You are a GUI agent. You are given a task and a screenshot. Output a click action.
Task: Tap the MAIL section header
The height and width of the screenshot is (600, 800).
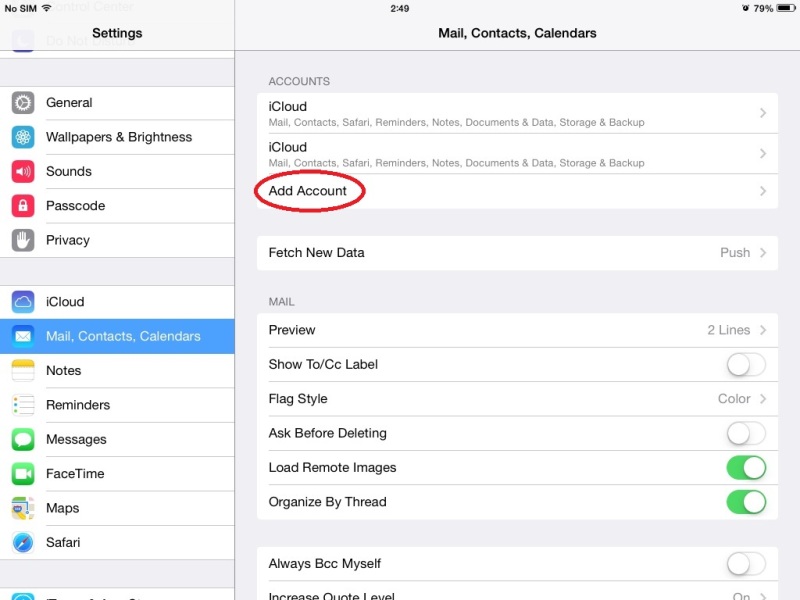coord(281,302)
